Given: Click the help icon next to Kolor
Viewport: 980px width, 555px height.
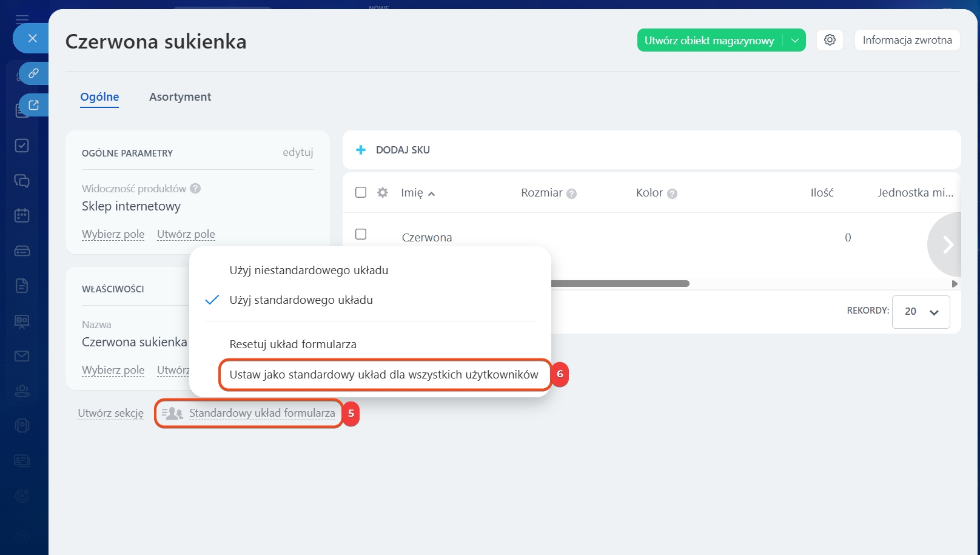Looking at the screenshot, I should (672, 193).
